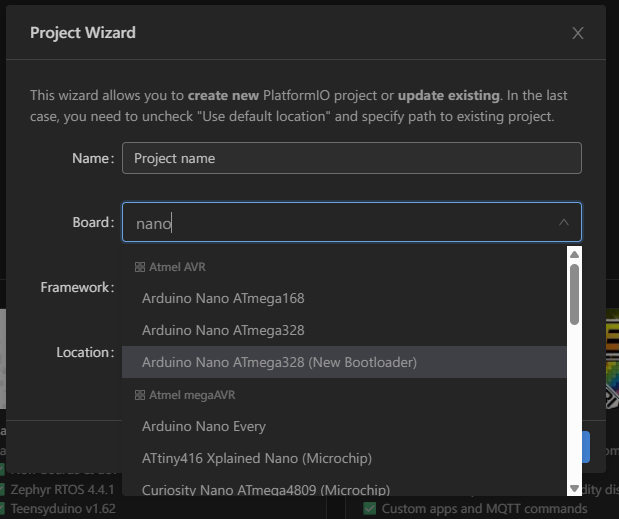Toggle the Teensyduino v1.62 checkbox in background
This screenshot has width=619, height=519.
(2, 508)
